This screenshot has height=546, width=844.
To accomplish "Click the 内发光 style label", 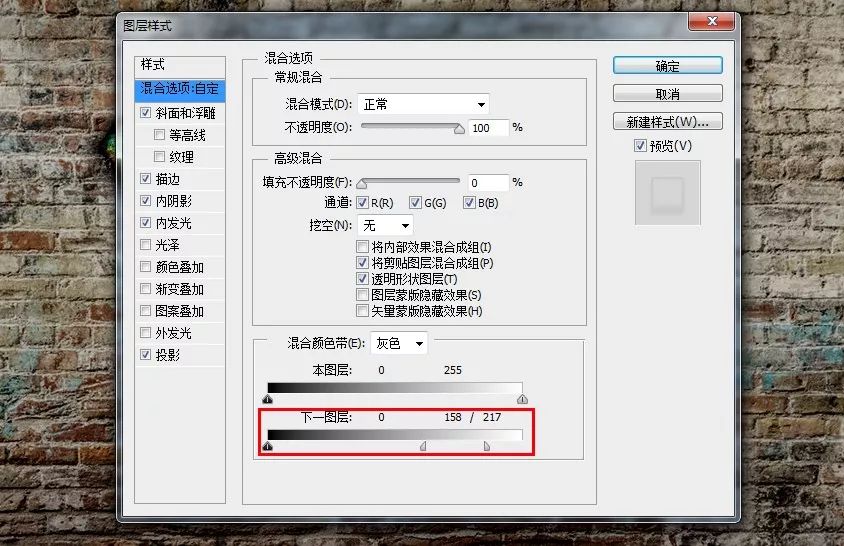I will point(173,223).
